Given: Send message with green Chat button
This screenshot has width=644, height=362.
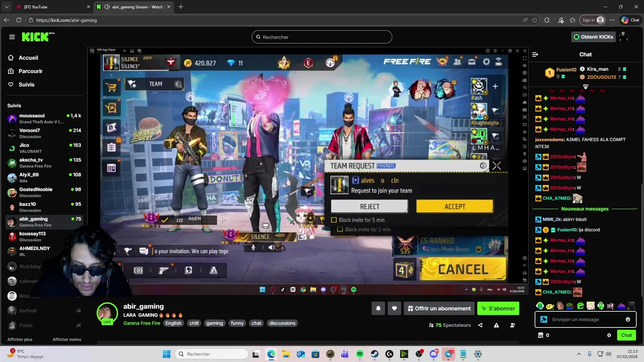Looking at the screenshot, I should click(x=626, y=335).
